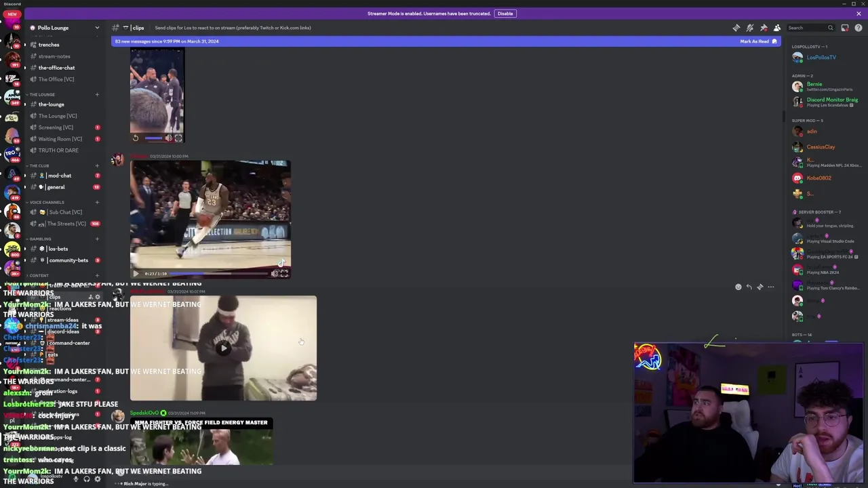Viewport: 868px width, 488px height.
Task: Dismiss the Streamer Mode banner
Action: click(859, 14)
